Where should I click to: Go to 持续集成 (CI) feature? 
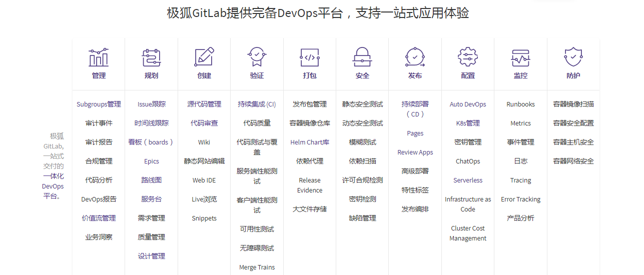257,104
